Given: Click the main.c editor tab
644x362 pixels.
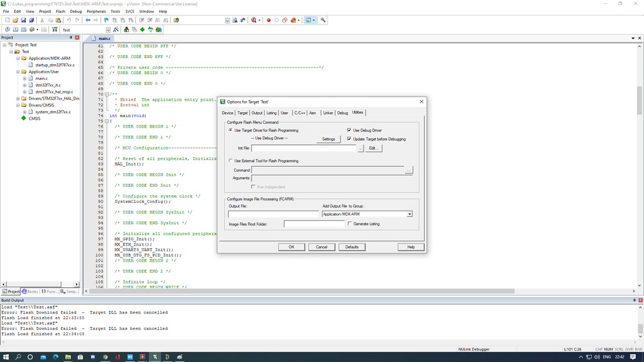Looking at the screenshot, I should coord(101,38).
